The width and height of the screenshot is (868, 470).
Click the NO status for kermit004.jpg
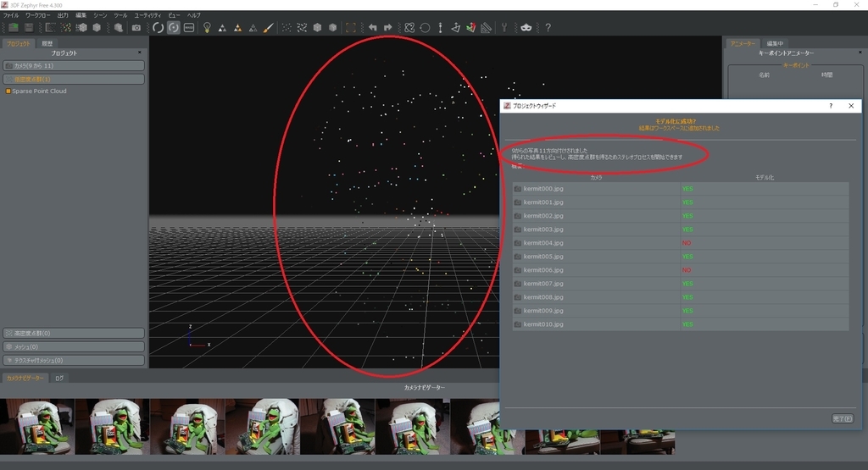687,243
